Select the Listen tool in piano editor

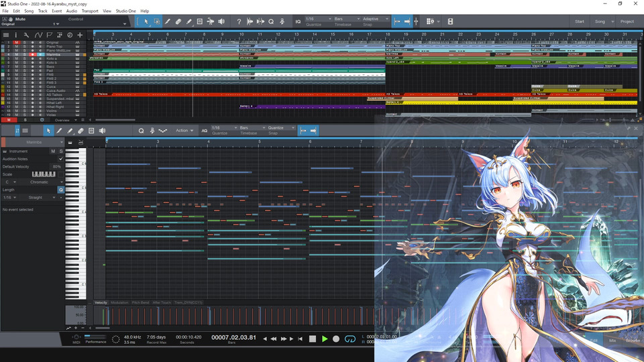102,131
